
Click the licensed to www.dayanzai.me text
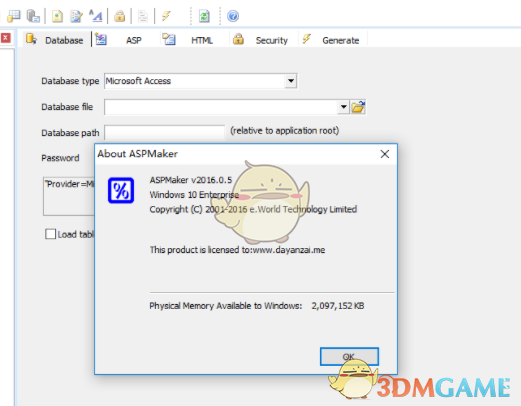click(237, 250)
